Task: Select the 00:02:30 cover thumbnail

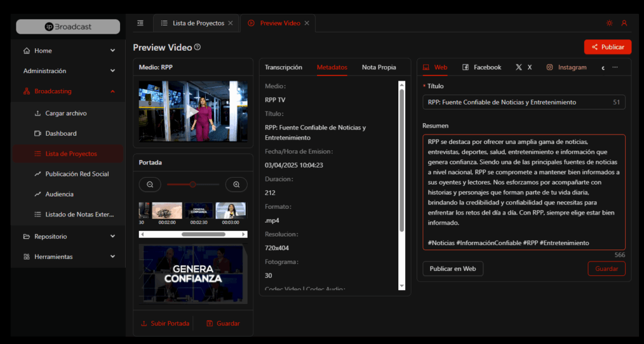Action: [x=199, y=211]
